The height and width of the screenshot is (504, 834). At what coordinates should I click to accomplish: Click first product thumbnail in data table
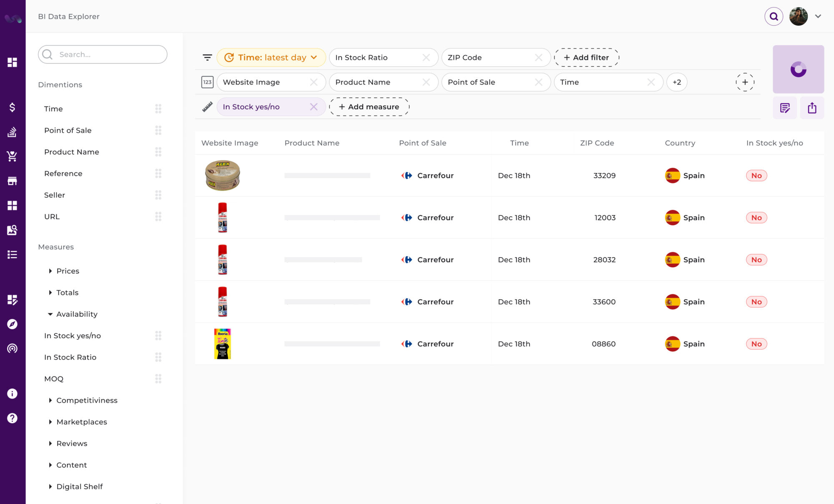(x=224, y=175)
